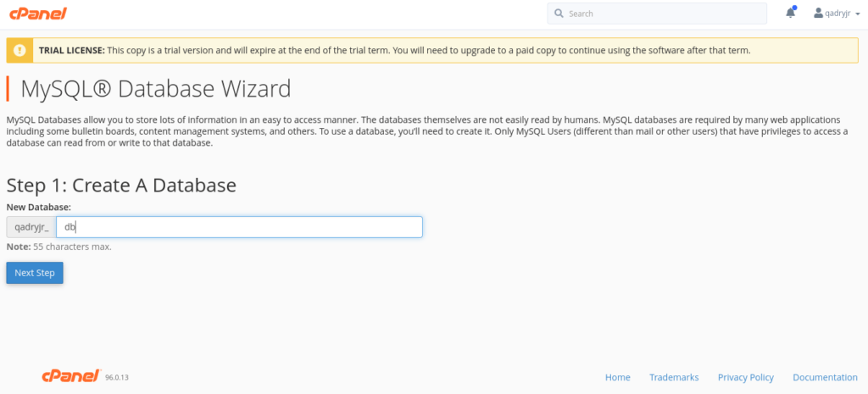868x394 pixels.
Task: Focus the top Search field
Action: (x=657, y=14)
